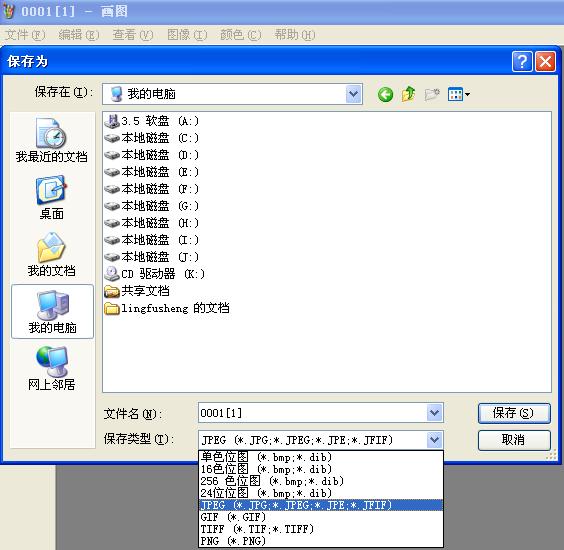The width and height of the screenshot is (564, 550).
Task: Open 我最近的文档 in sidebar
Action: (x=51, y=140)
